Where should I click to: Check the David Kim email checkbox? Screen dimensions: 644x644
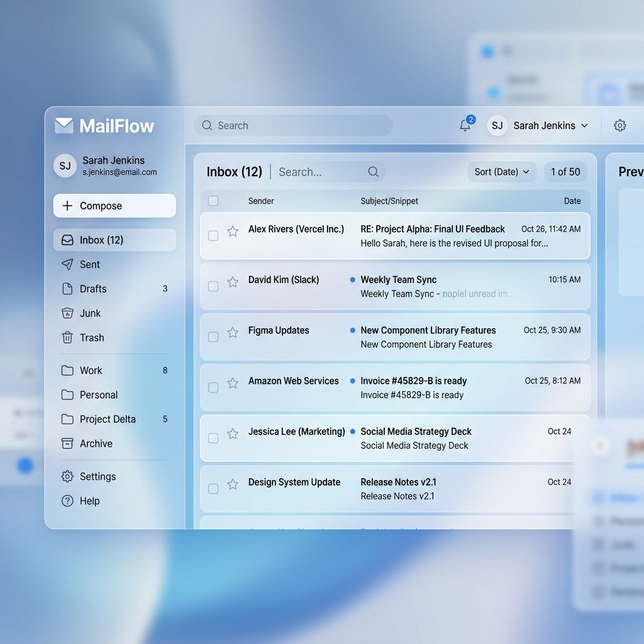point(213,286)
